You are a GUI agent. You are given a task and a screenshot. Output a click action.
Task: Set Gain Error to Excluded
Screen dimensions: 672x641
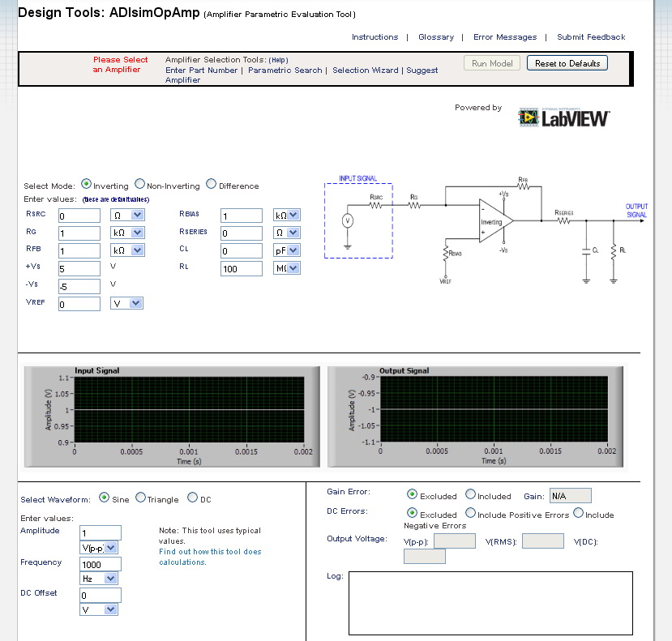coord(412,494)
